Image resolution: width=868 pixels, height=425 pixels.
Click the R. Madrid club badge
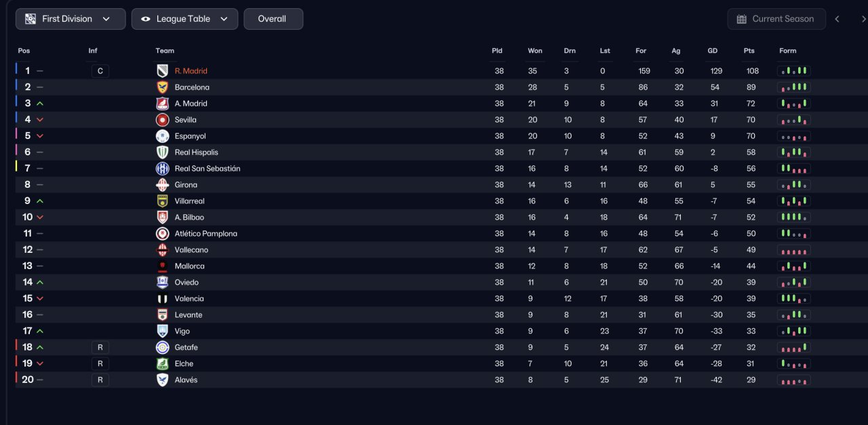162,70
